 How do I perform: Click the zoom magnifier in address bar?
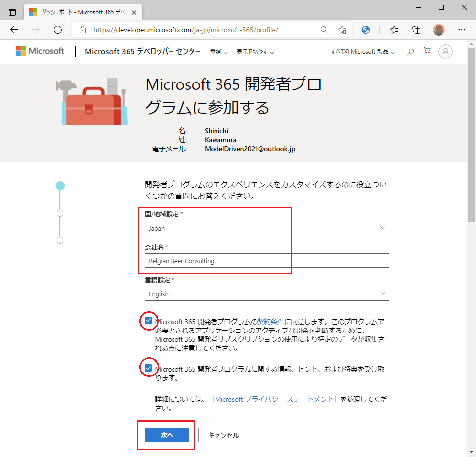click(324, 30)
